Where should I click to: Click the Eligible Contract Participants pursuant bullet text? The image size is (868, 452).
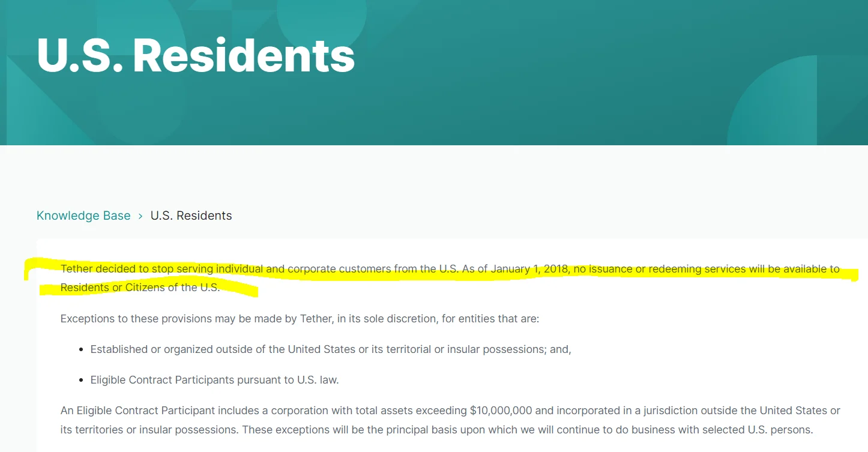coord(214,380)
